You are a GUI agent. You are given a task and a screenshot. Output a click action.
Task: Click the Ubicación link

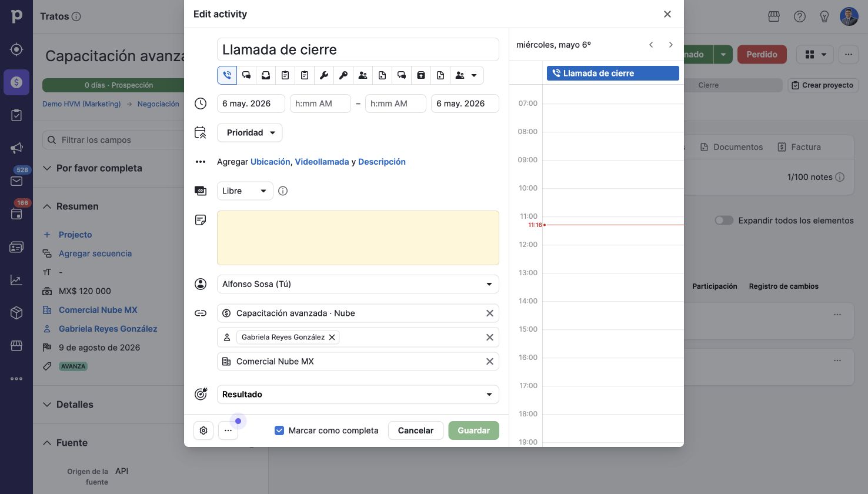click(271, 162)
